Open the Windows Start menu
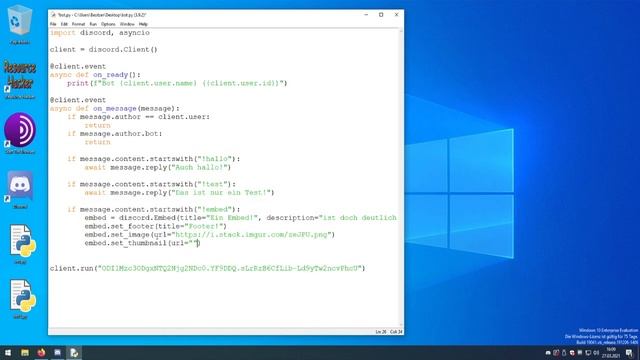This screenshot has height=360, width=640. (x=8, y=353)
